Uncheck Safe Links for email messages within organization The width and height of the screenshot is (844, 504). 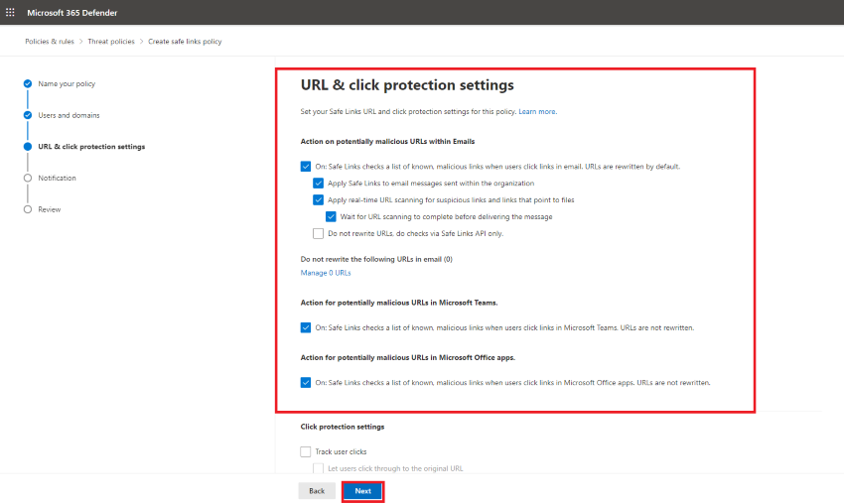point(318,184)
